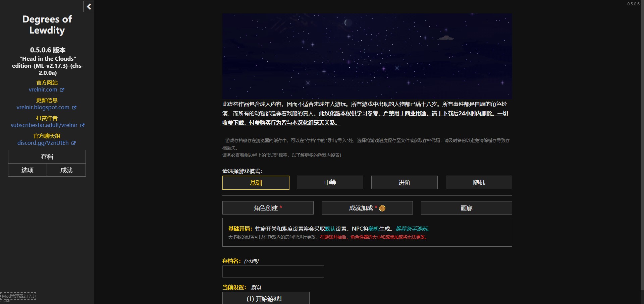Click the 官方网站 label
This screenshot has width=644, height=304.
pyautogui.click(x=47, y=82)
